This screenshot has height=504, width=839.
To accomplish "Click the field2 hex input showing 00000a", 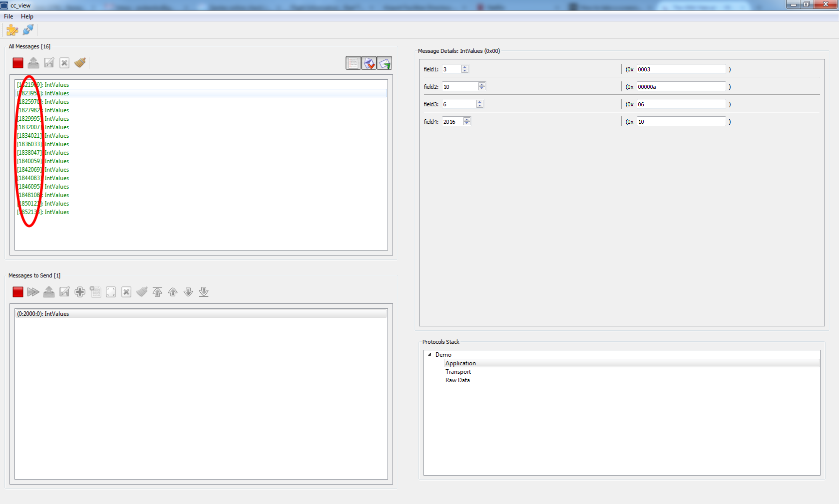I will [x=681, y=87].
